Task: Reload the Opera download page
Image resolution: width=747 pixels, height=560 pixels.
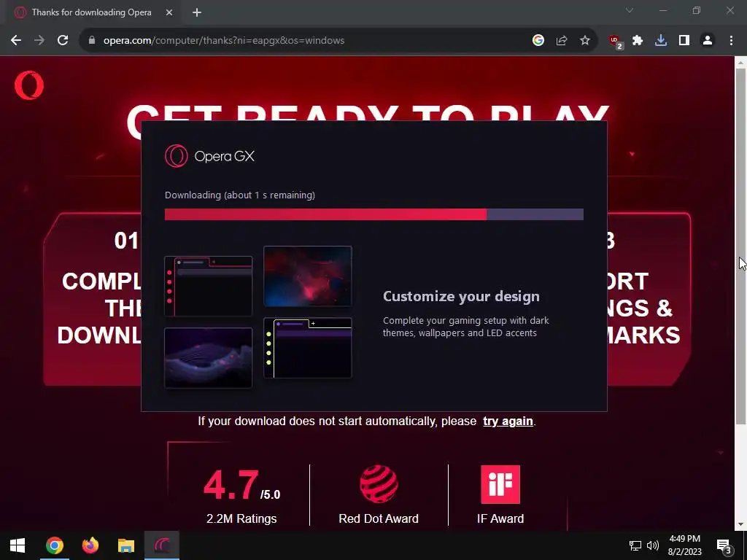Action: pyautogui.click(x=63, y=41)
